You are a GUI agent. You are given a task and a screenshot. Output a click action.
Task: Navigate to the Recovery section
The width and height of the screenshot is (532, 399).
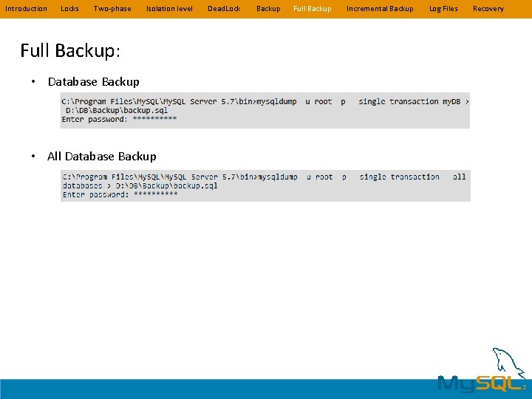click(488, 9)
